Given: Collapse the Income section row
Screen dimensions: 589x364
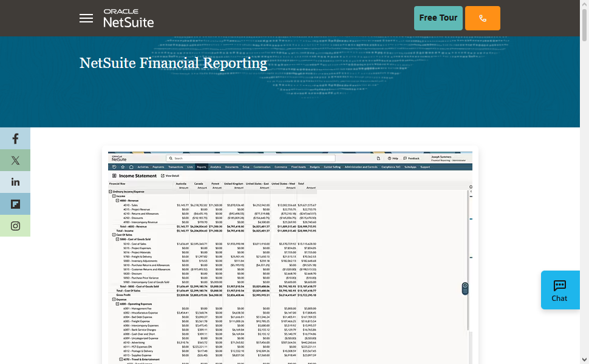Looking at the screenshot, I should pyautogui.click(x=114, y=196).
